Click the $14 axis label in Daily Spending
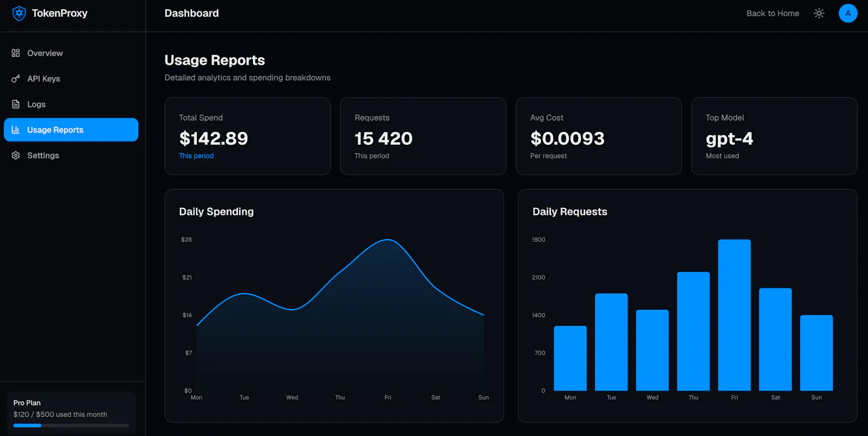 coord(187,315)
